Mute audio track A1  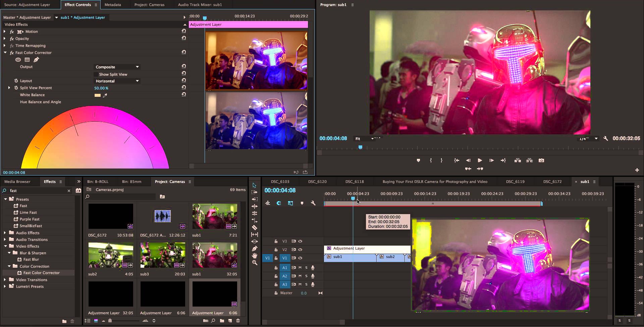[300, 268]
